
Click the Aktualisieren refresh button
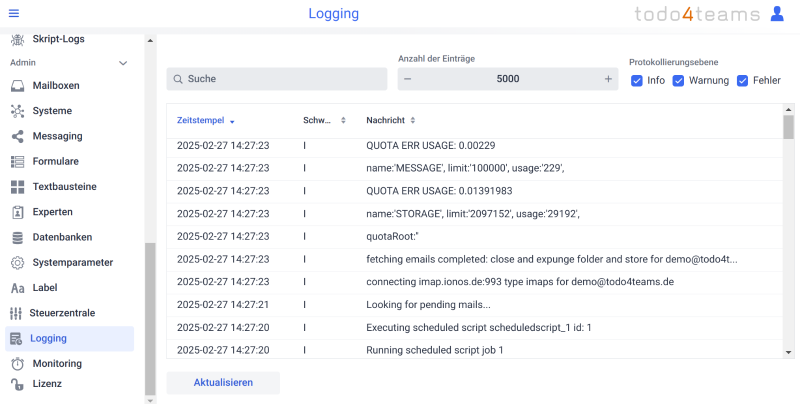pyautogui.click(x=223, y=383)
